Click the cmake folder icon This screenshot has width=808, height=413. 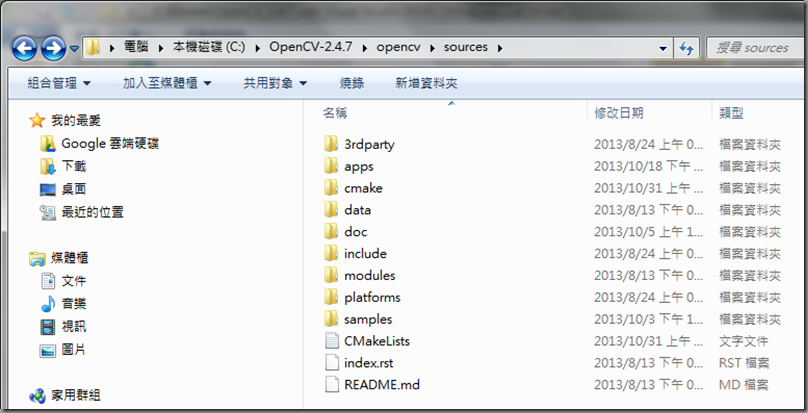pyautogui.click(x=331, y=188)
